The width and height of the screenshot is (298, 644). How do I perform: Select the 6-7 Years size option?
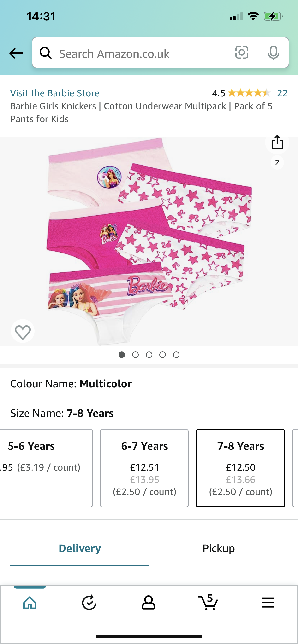tap(144, 468)
